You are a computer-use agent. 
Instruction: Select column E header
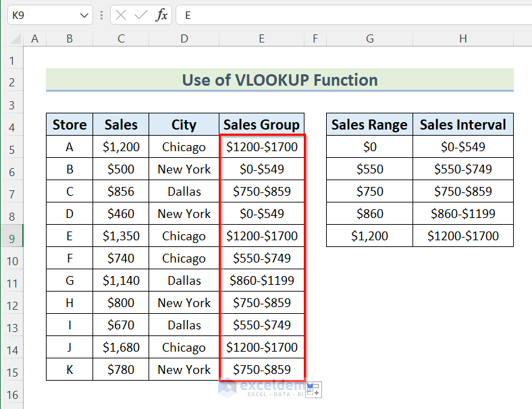tap(261, 39)
